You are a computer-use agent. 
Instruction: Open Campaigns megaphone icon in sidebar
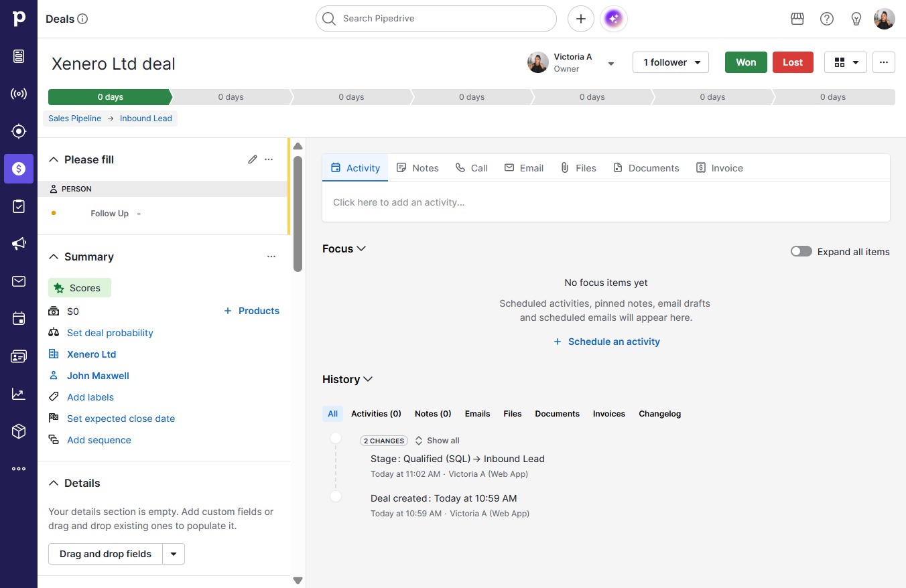pyautogui.click(x=19, y=244)
